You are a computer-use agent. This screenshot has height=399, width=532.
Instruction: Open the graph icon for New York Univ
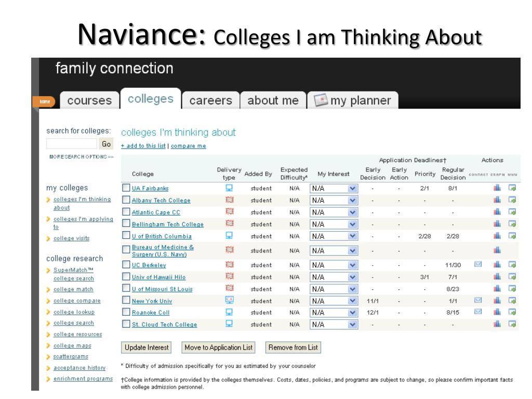(497, 300)
